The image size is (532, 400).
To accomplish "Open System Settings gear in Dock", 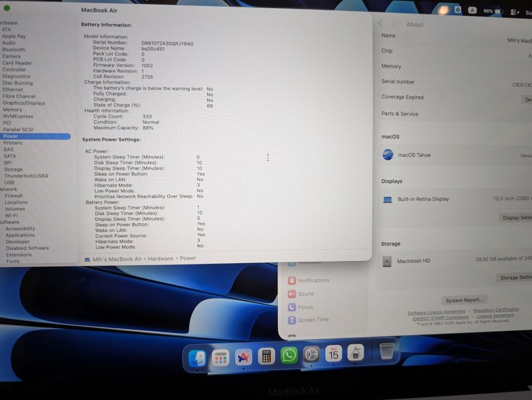I will click(x=311, y=355).
